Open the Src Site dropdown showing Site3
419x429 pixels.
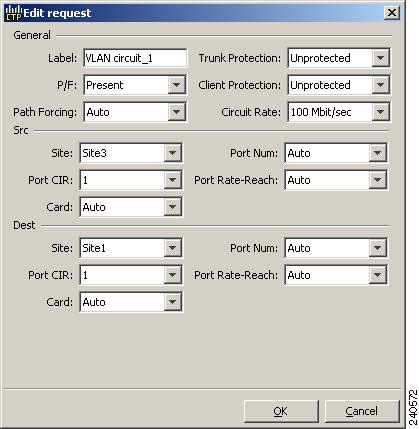pos(131,153)
